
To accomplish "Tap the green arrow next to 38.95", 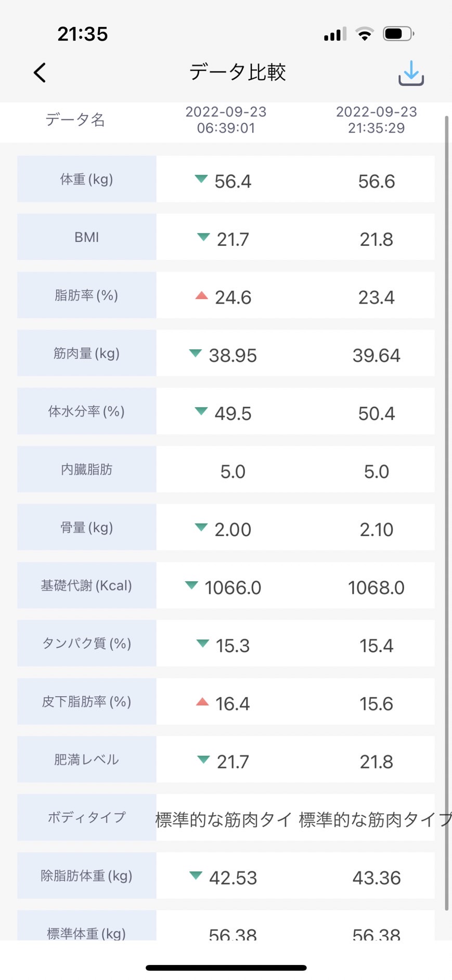I will click(x=195, y=353).
